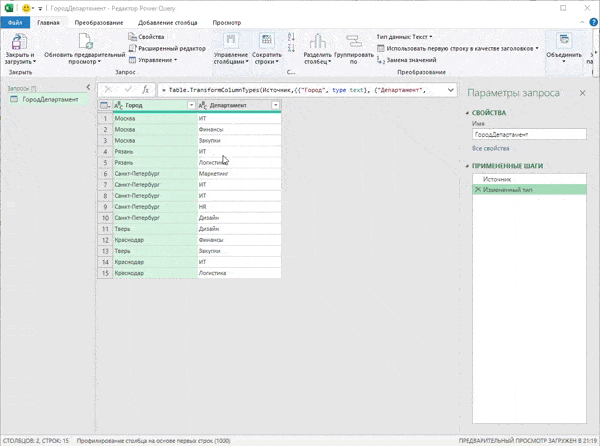The image size is (600, 446).
Task: Open the Quick Access Toolbar customize arrow
Action: [x=40, y=8]
